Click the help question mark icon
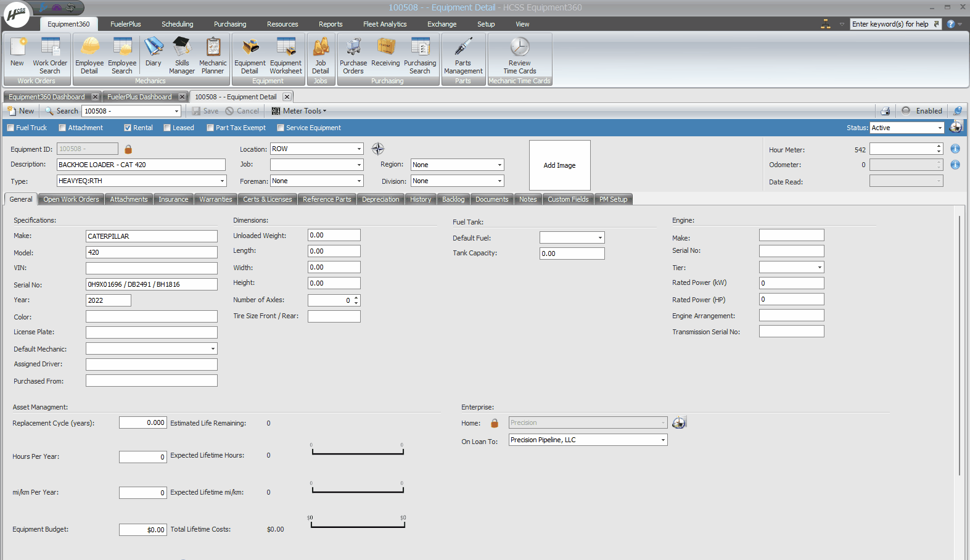 (951, 24)
